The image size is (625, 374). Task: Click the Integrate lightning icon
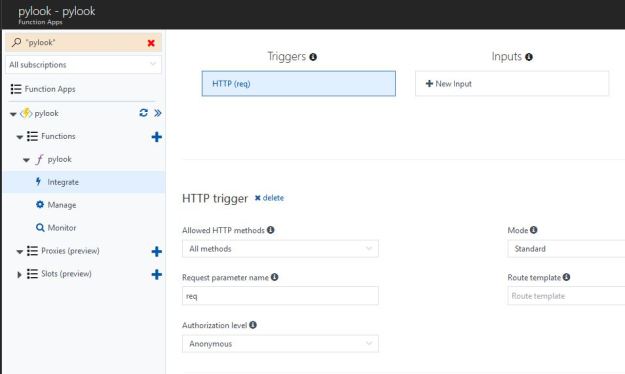pyautogui.click(x=38, y=182)
